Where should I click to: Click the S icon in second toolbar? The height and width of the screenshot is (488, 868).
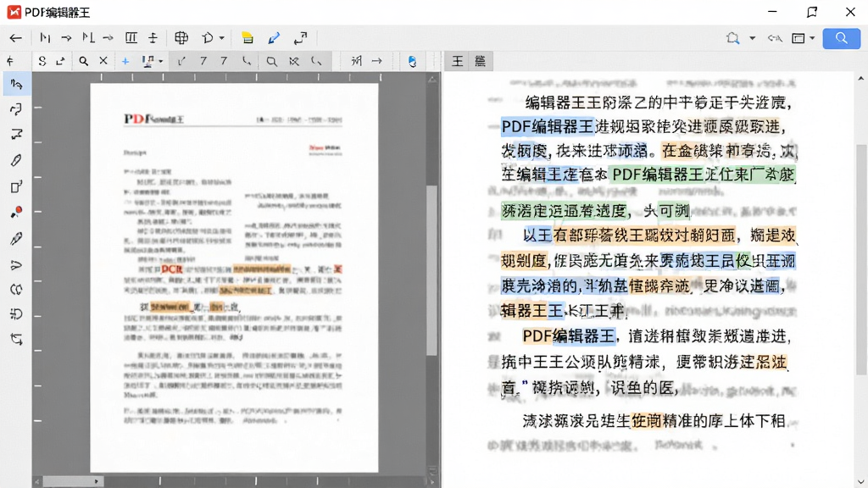[42, 61]
